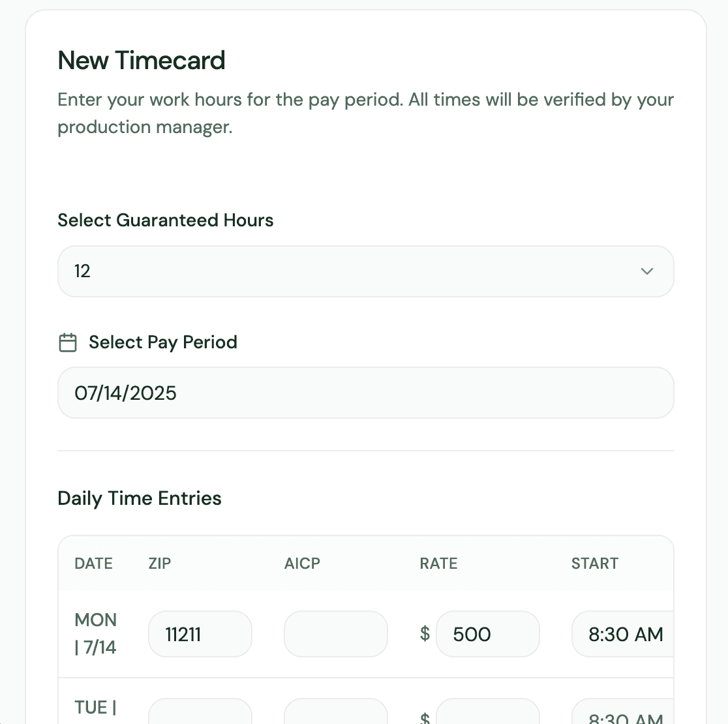Open the Guaranteed Hours dropdown showing 12
Screen dimensions: 728x724
(366, 271)
